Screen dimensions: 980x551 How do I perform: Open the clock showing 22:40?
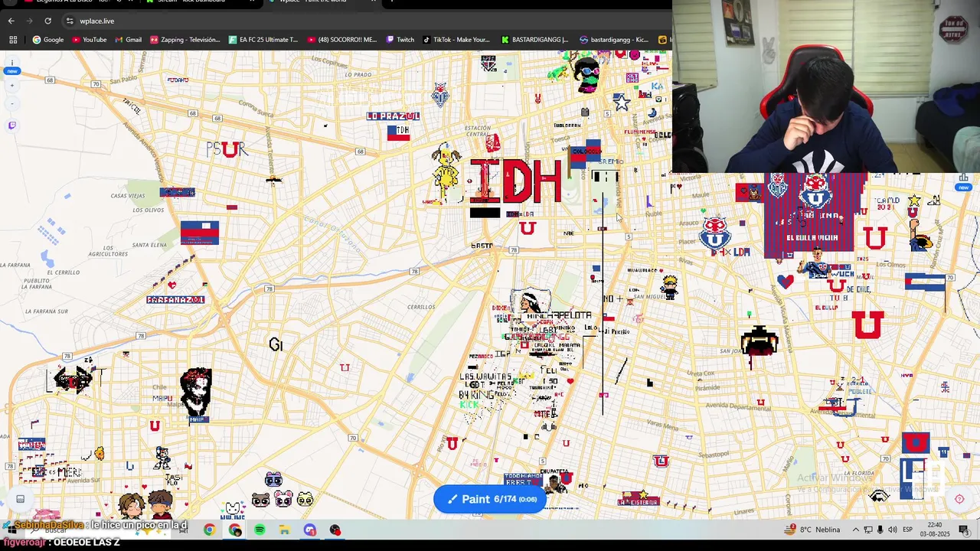tap(935, 530)
